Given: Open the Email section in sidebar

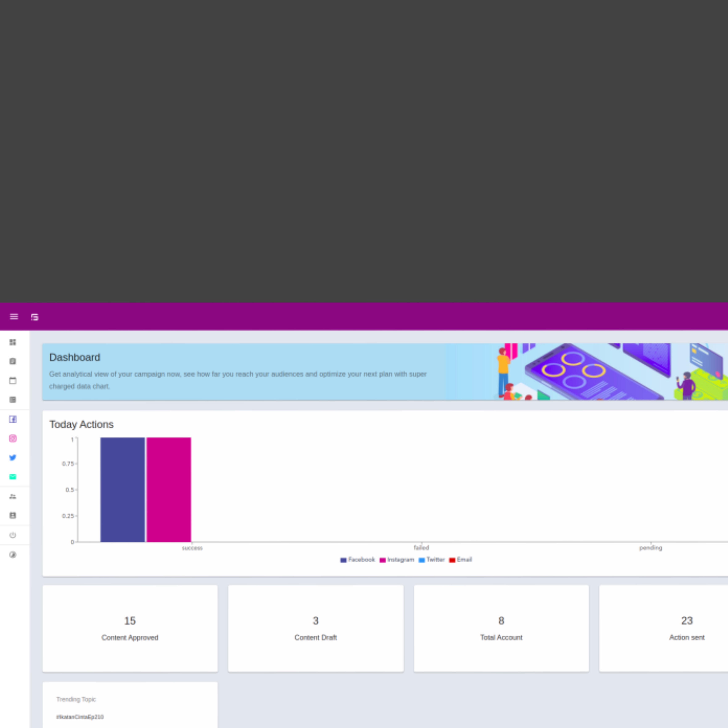Looking at the screenshot, I should (x=13, y=477).
